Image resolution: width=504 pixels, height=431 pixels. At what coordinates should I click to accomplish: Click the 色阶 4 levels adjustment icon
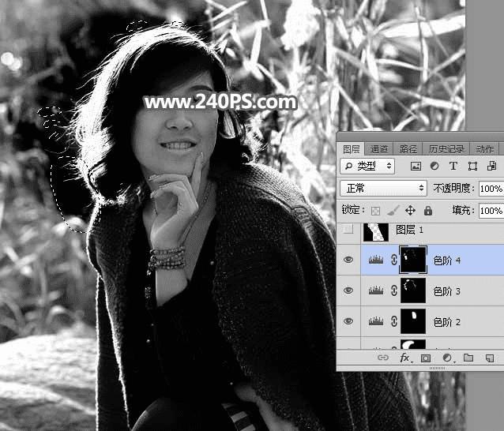click(376, 260)
